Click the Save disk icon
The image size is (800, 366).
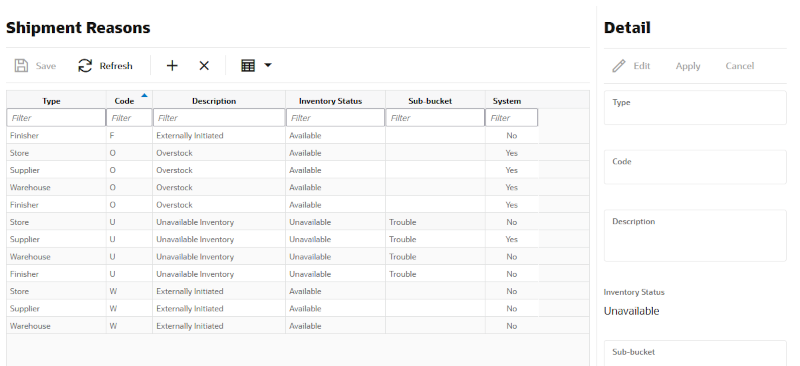[x=21, y=65]
